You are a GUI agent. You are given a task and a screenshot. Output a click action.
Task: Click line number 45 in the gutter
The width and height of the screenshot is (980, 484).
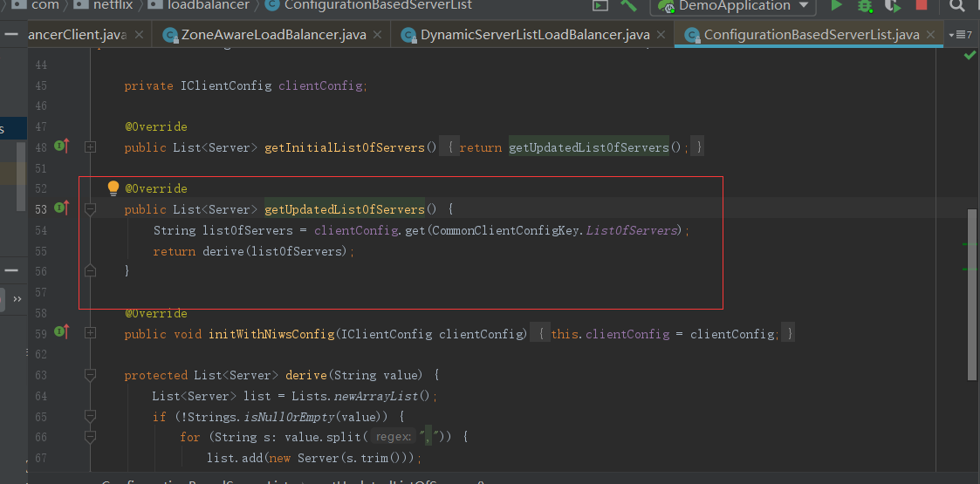point(41,85)
